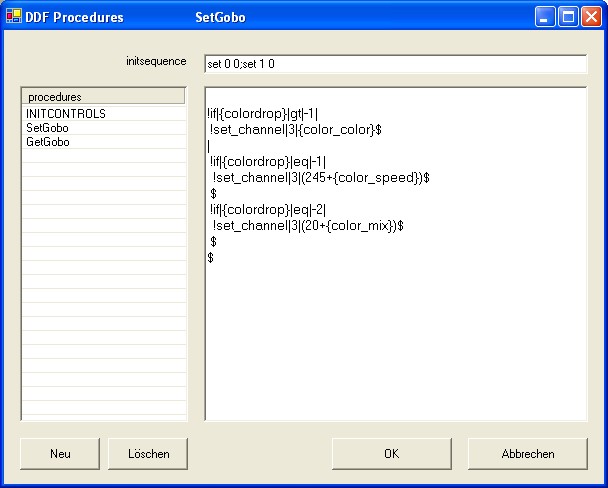Click the SetGobo title bar text
608x488 pixels.
[x=220, y=17]
